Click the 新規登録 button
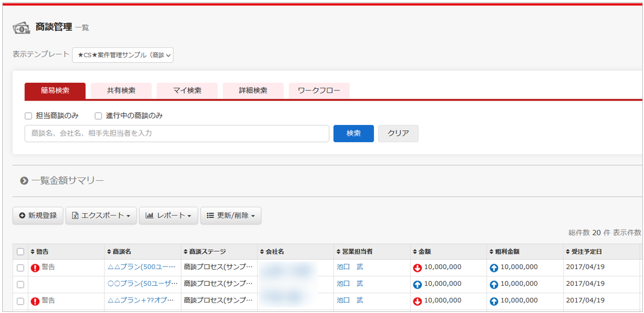 [x=38, y=215]
